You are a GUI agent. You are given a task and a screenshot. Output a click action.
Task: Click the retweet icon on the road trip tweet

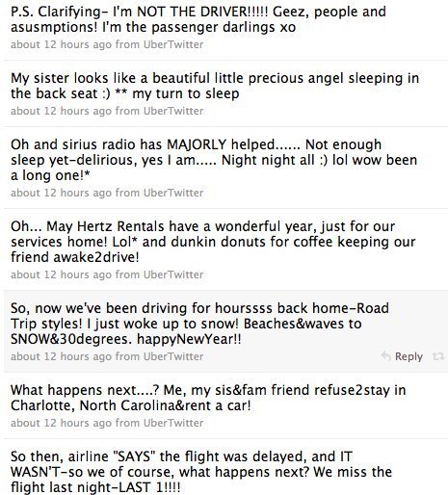pos(438,356)
